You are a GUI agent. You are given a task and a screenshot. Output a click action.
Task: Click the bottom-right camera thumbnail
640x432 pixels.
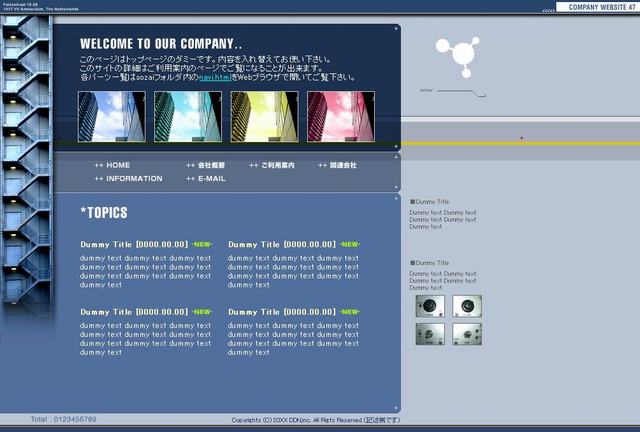[467, 334]
